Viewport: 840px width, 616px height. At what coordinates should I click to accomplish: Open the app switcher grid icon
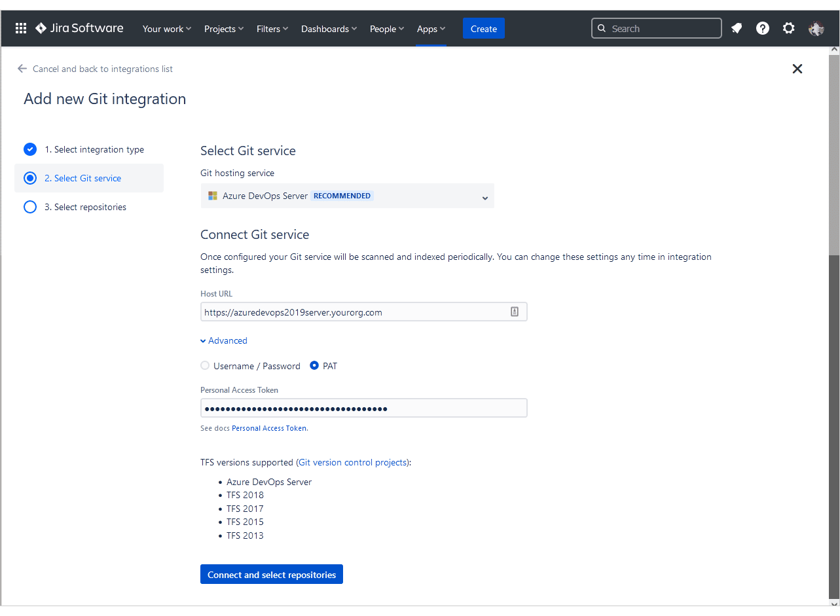coord(20,27)
